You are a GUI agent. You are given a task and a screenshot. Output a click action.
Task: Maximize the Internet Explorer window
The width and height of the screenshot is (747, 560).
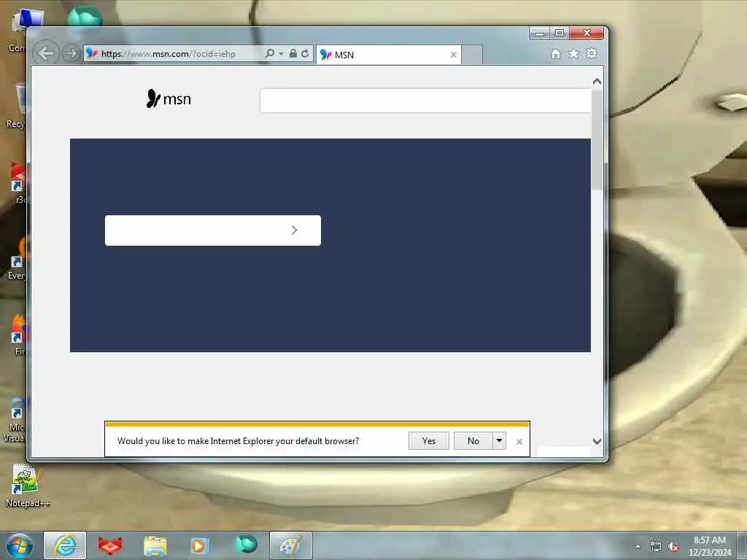(x=560, y=34)
